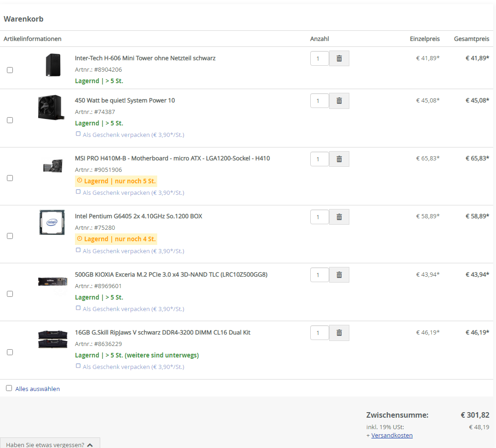This screenshot has width=496, height=448.
Task: Enable gift wrapping for KIOXIA Exceria SSD
Action: (x=78, y=307)
